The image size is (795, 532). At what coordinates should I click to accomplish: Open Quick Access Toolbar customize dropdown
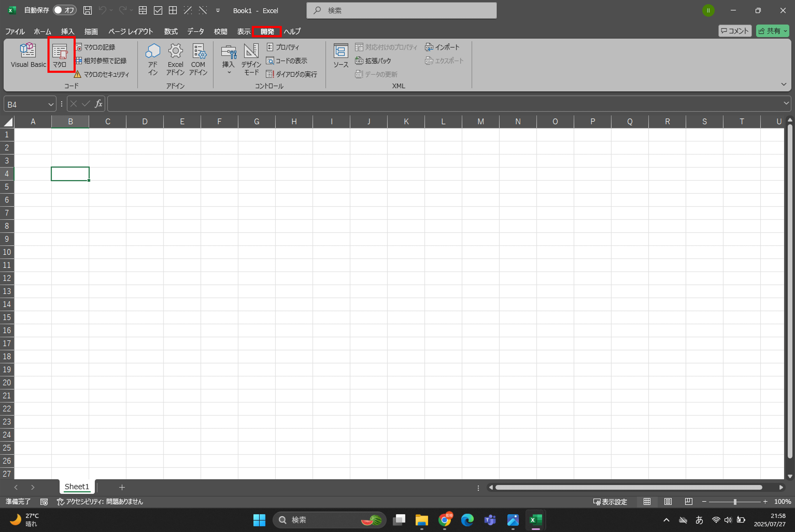[218, 10]
